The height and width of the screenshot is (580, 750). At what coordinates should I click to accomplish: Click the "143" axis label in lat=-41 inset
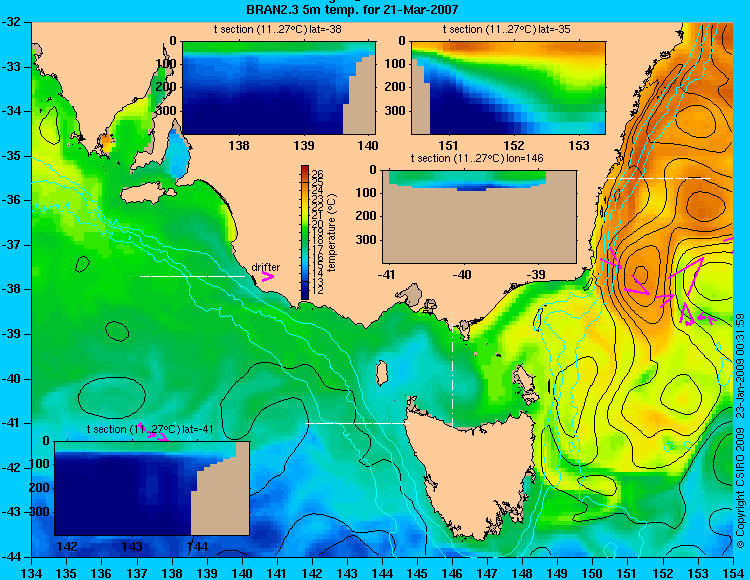click(x=132, y=546)
